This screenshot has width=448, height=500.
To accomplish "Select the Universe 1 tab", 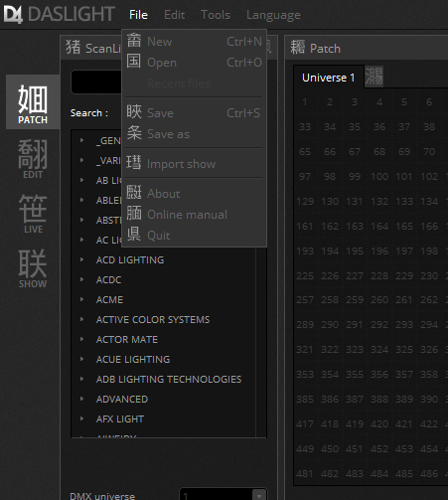I will 328,78.
